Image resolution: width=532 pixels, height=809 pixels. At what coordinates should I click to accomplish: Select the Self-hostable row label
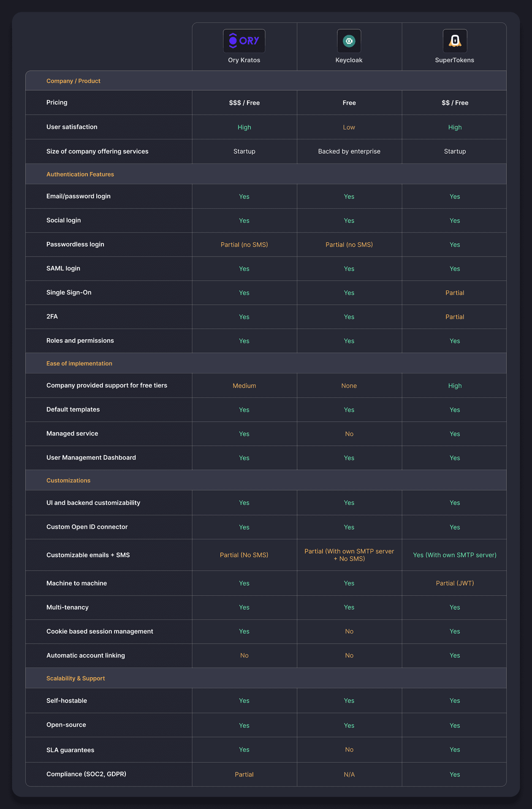point(67,700)
